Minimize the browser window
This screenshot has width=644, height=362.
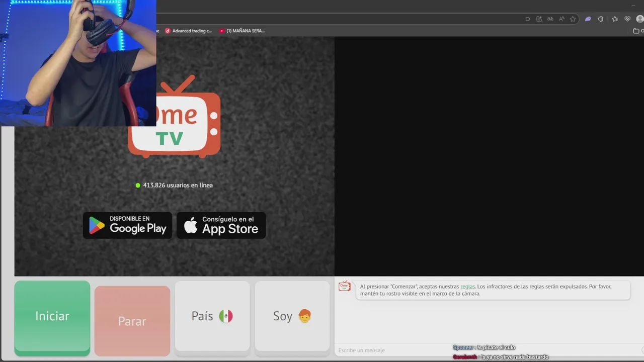click(633, 5)
